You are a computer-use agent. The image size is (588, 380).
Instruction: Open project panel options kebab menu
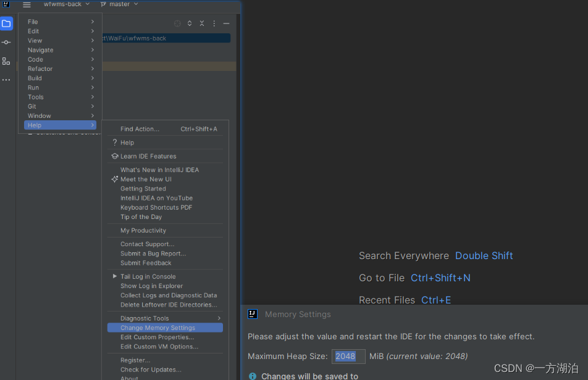214,23
